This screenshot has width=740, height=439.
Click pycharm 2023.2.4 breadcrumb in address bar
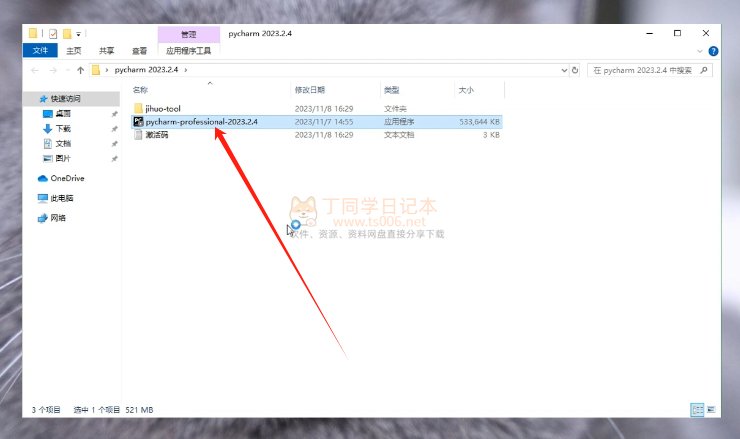[x=146, y=70]
